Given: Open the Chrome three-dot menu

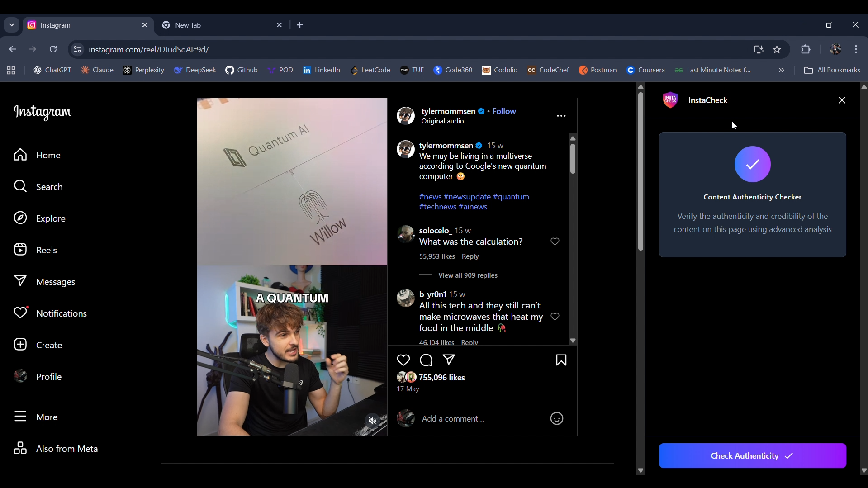Looking at the screenshot, I should coord(856,49).
